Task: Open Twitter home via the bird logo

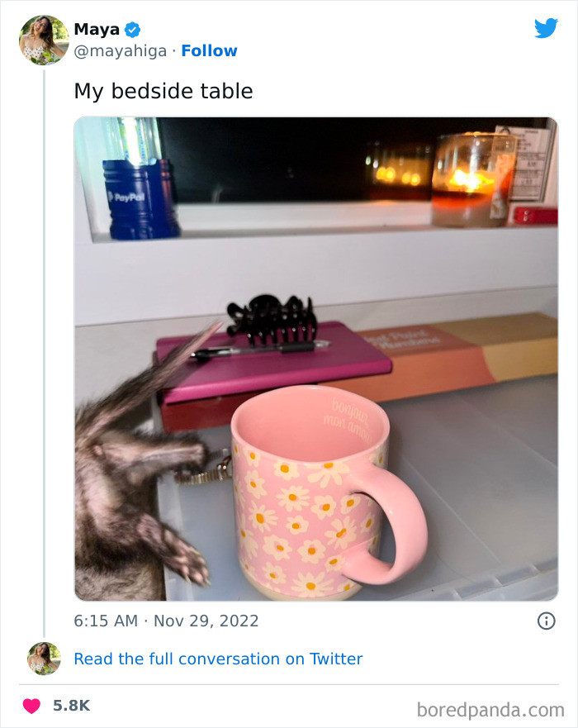Action: coord(547,28)
